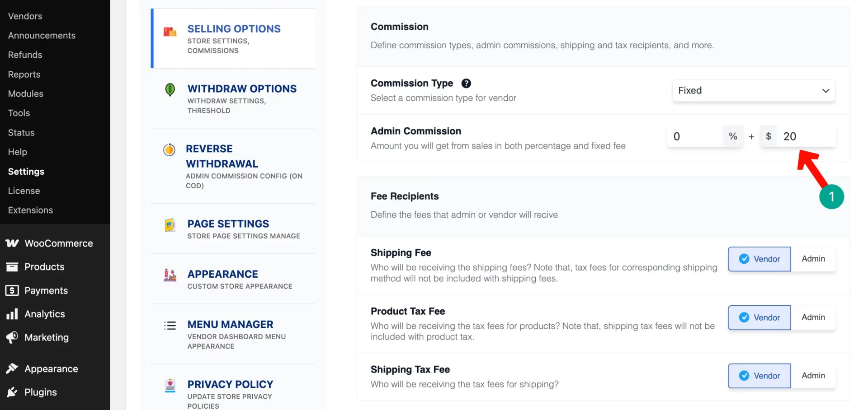Screen dimensions: 868x410
Task: Click the dropdown chevron arrow beside Fixed
Action: click(826, 91)
